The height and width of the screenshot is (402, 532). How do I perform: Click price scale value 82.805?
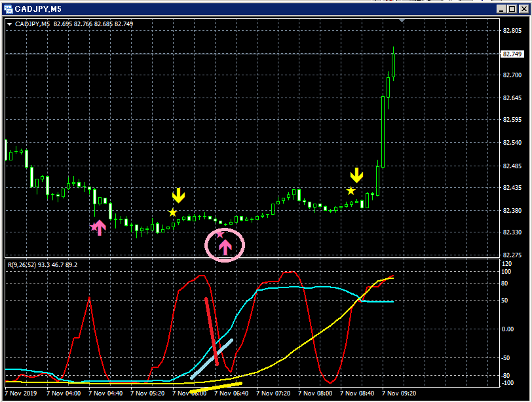pyautogui.click(x=512, y=31)
